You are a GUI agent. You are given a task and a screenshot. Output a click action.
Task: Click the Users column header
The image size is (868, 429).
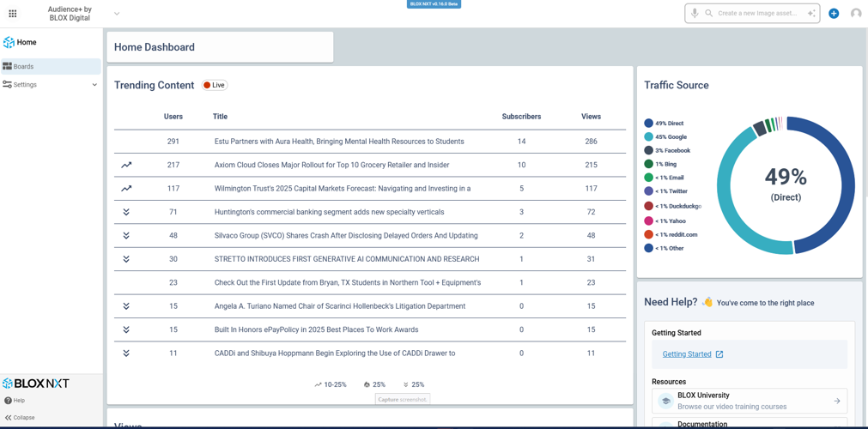(x=173, y=117)
